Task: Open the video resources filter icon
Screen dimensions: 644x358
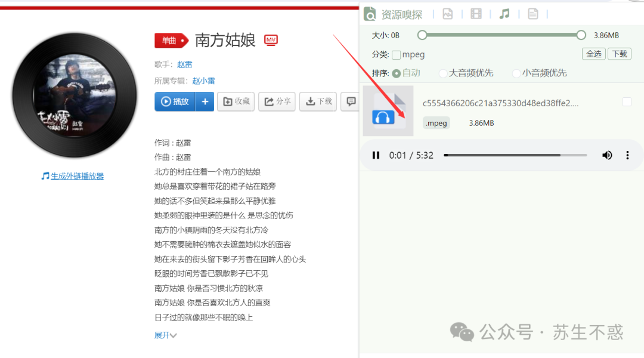Action: pyautogui.click(x=476, y=14)
